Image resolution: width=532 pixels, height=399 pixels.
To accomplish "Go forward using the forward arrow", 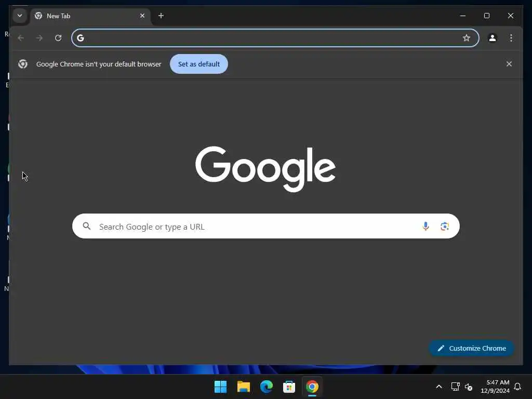I will pos(39,38).
